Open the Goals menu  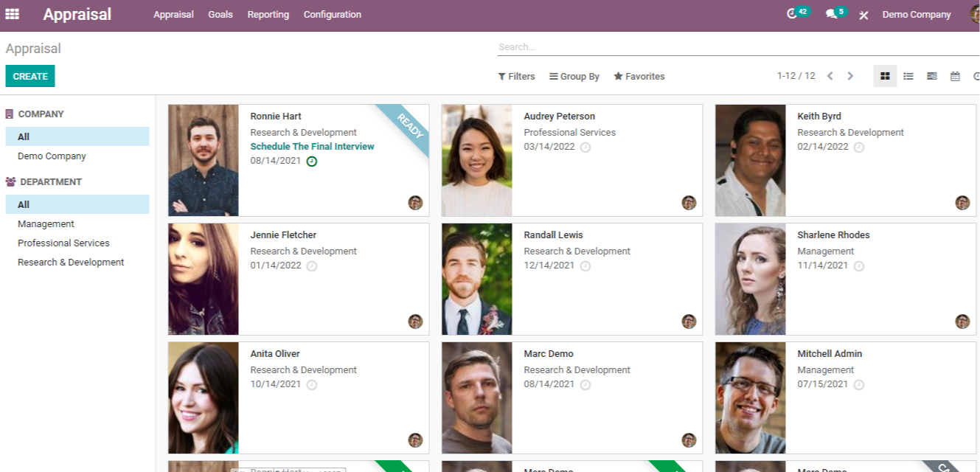click(220, 15)
